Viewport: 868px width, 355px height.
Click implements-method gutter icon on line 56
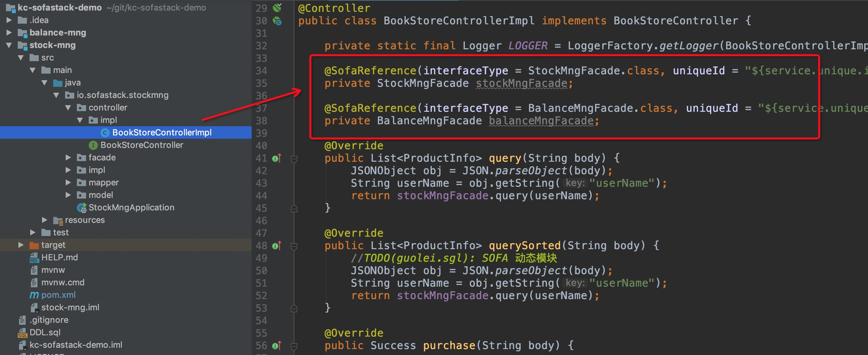tap(277, 345)
